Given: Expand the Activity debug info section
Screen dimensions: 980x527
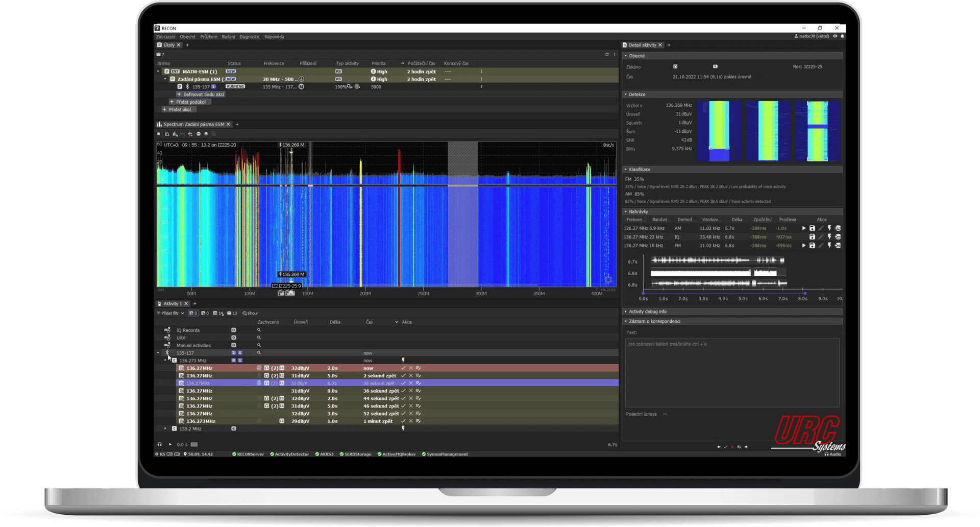Looking at the screenshot, I should click(x=647, y=312).
